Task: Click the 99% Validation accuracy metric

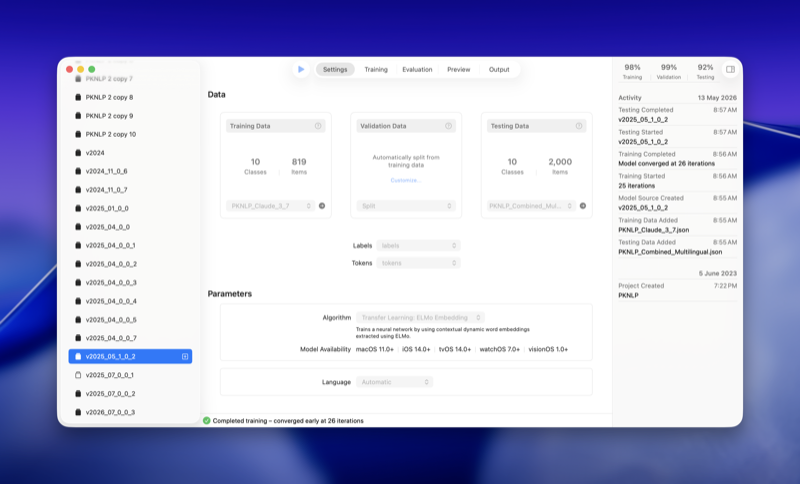Action: point(669,71)
